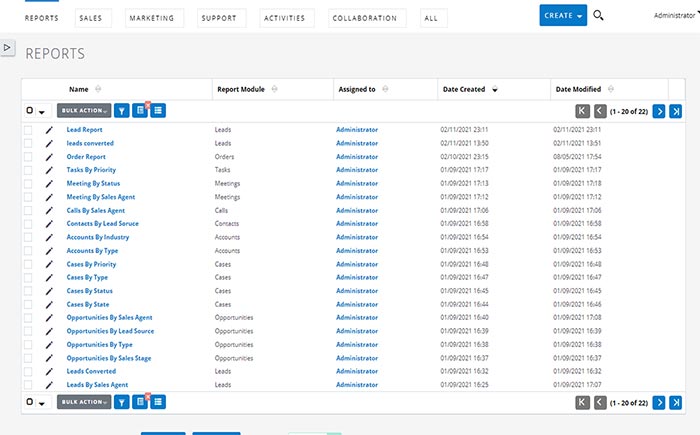The image size is (700, 435).
Task: Edit Calls By Sales Agent pencil icon
Action: coord(49,210)
